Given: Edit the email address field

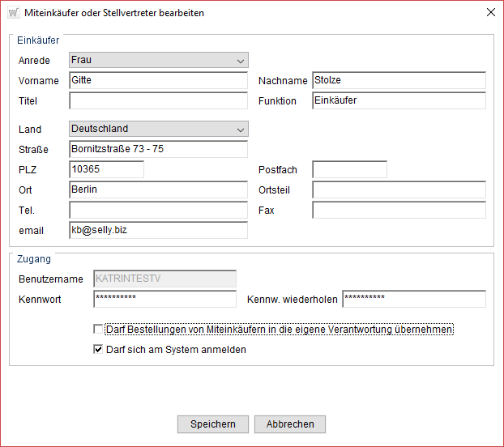Looking at the screenshot, I should [x=158, y=230].
